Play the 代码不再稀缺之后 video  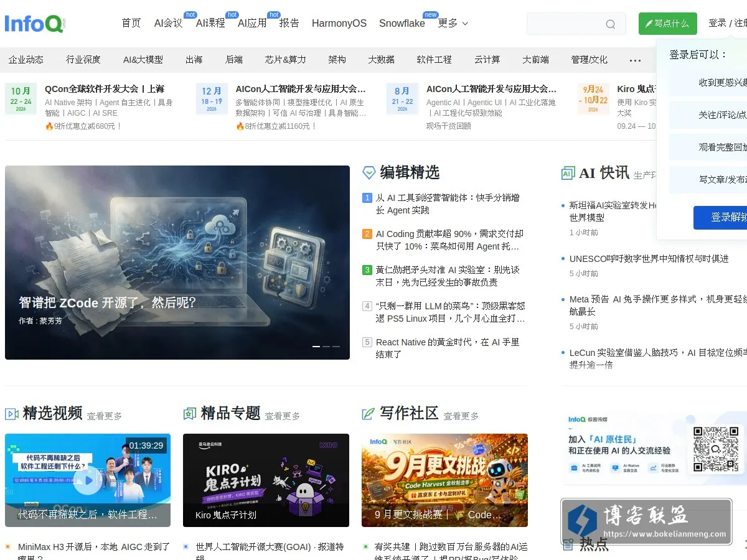[x=88, y=480]
